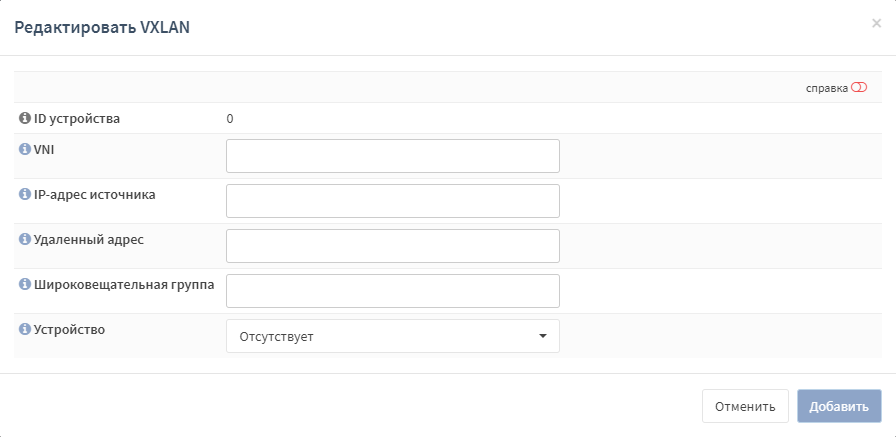Show help via the VNI info icon
This screenshot has height=437, width=896.
pos(25,149)
